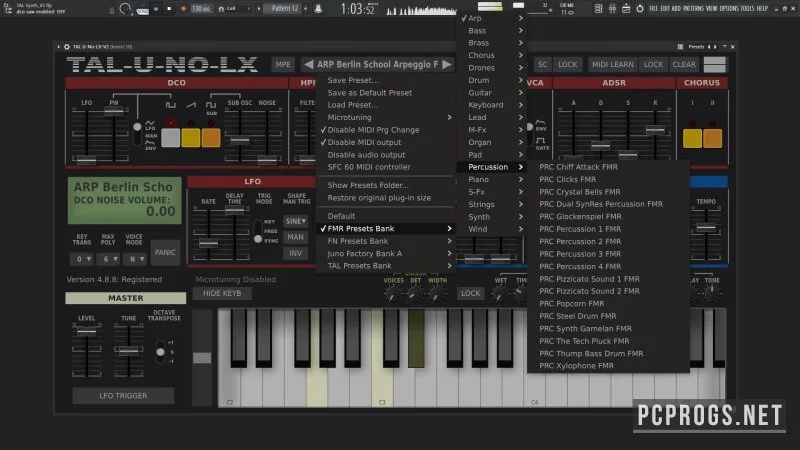Open the Key Trans value dropdown

tap(82, 259)
